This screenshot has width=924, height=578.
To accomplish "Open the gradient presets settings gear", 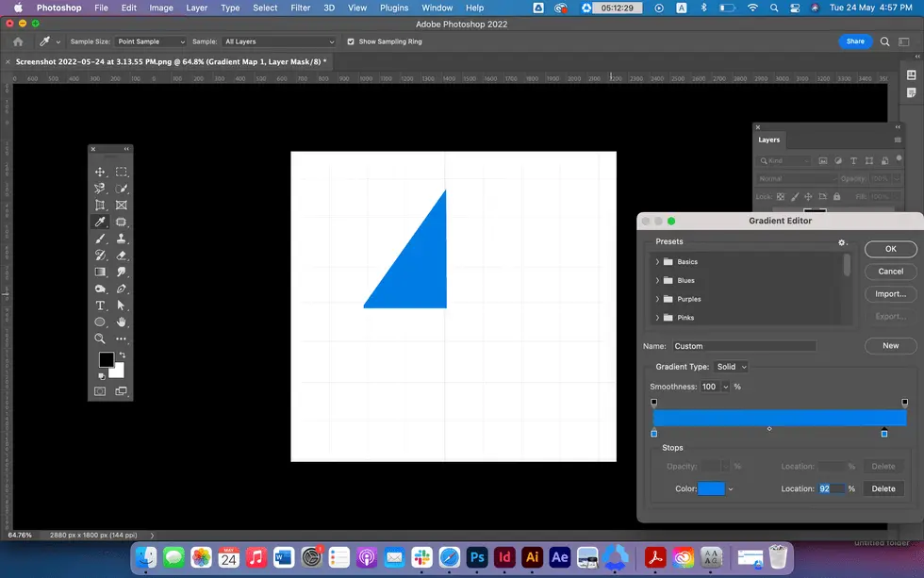I will 842,242.
